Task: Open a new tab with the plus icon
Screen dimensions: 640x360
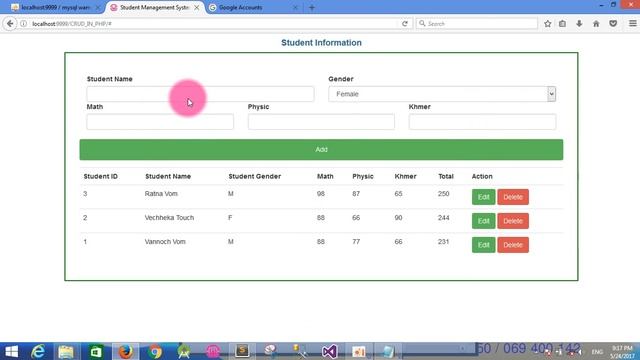Action: point(312,7)
